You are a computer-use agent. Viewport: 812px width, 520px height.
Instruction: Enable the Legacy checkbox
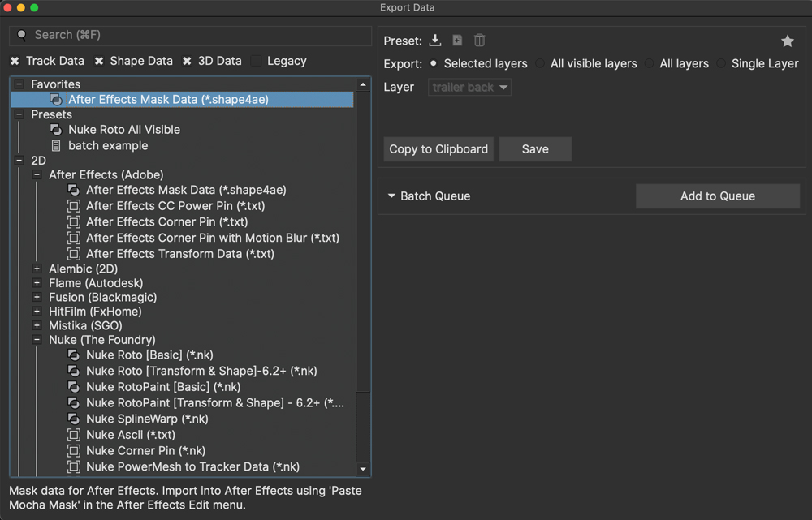coord(256,61)
